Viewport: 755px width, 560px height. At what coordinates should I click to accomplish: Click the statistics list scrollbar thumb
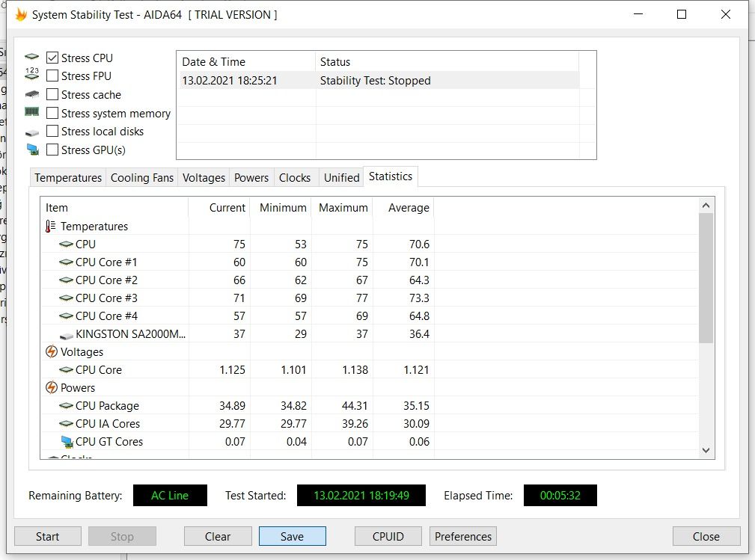point(706,278)
